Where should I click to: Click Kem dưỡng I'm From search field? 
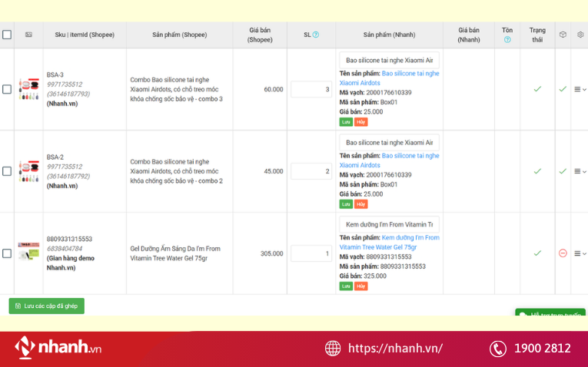tap(389, 224)
